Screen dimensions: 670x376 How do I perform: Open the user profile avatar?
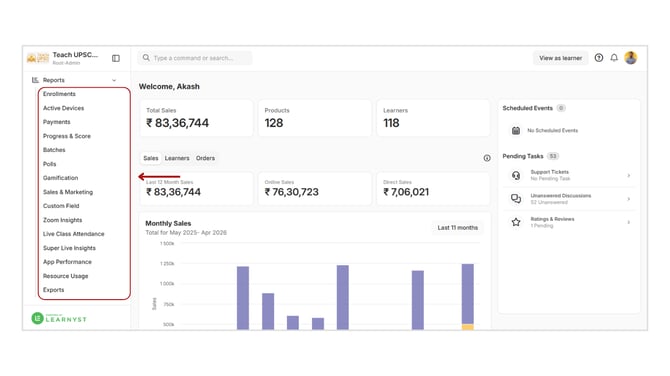(x=631, y=58)
